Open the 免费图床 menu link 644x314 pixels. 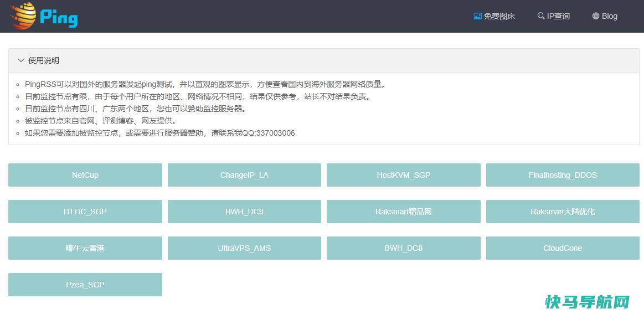pyautogui.click(x=494, y=16)
